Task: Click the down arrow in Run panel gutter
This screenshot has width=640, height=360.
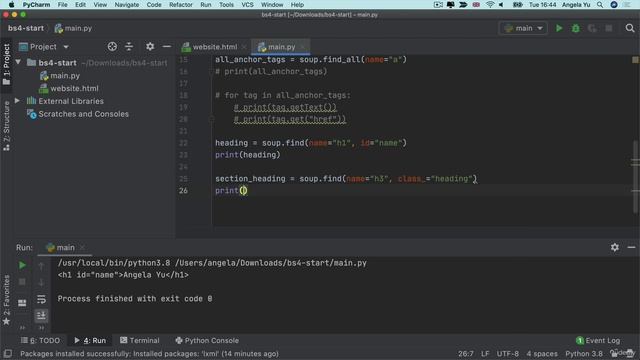Action: tap(41, 282)
